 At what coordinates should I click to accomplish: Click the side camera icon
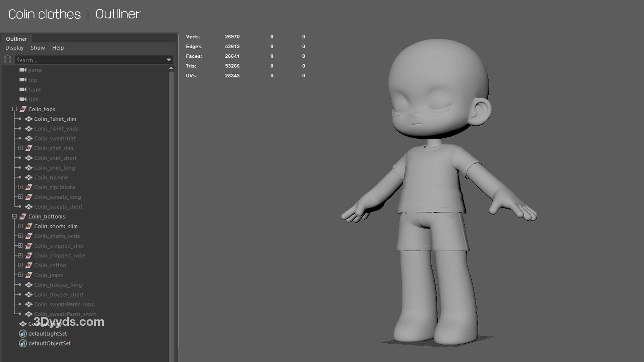coord(23,100)
